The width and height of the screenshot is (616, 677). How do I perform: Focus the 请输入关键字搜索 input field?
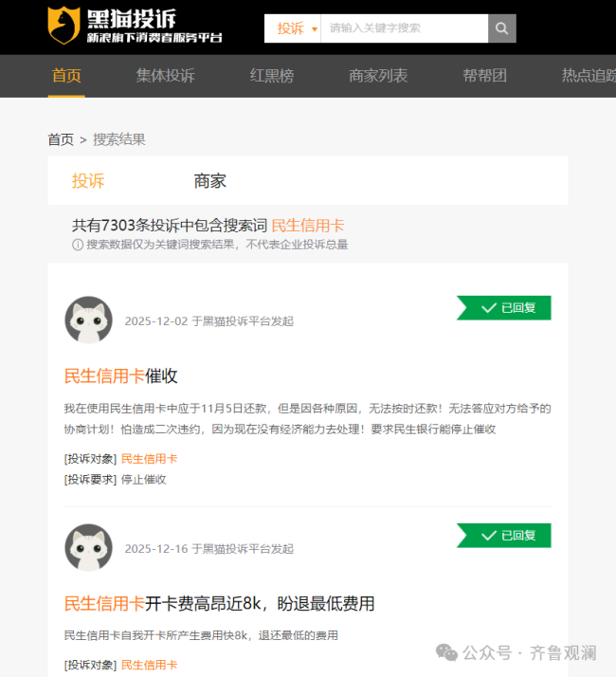(x=405, y=28)
